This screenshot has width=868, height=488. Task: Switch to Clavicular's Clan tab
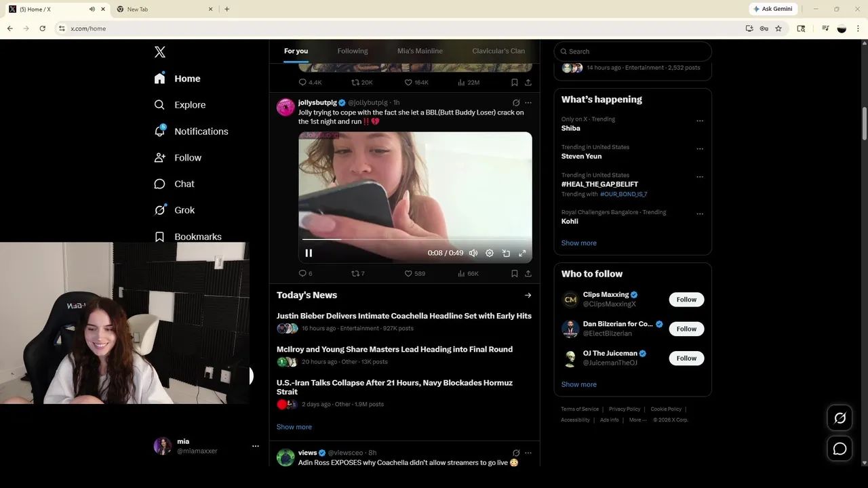(498, 51)
